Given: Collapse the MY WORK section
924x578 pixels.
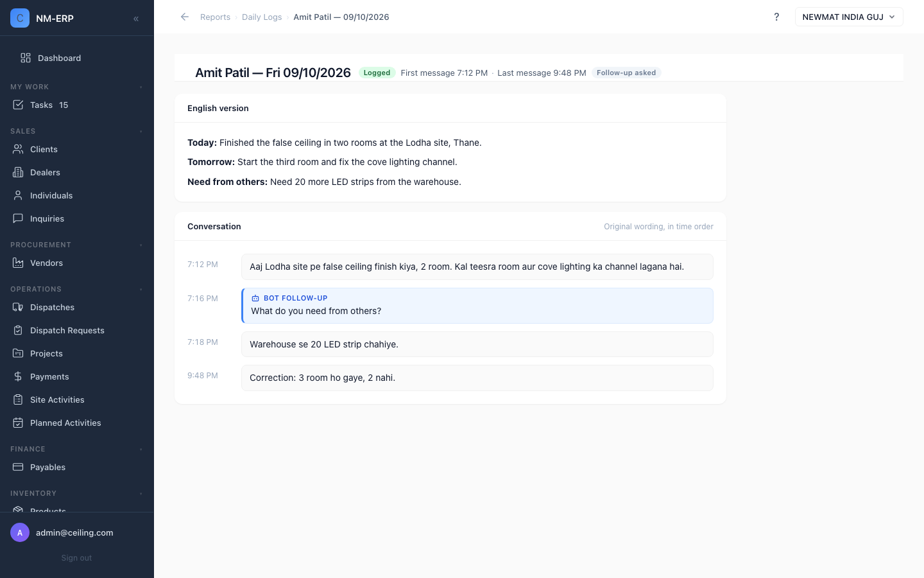Looking at the screenshot, I should point(141,87).
